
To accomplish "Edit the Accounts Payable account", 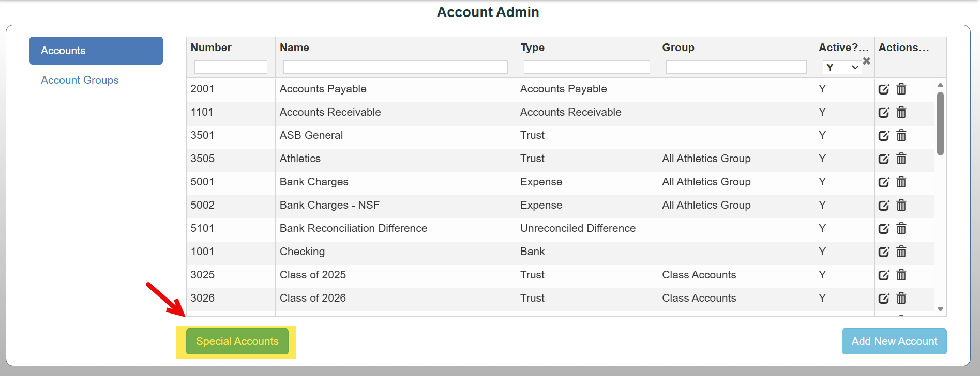I will point(884,89).
